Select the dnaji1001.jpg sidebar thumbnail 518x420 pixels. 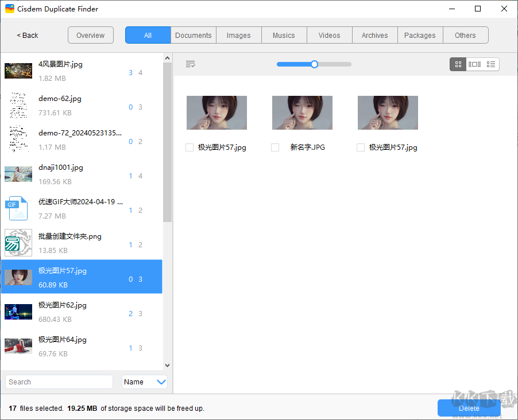tap(18, 174)
